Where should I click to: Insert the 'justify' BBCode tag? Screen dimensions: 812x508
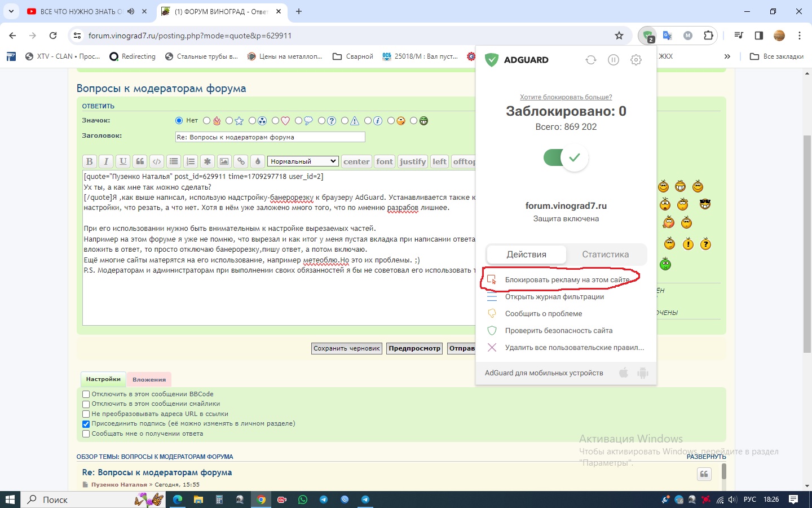[x=413, y=161]
